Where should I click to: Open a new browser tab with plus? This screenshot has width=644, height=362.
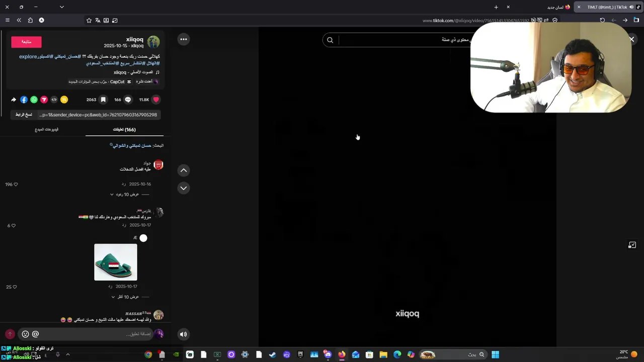point(496,7)
